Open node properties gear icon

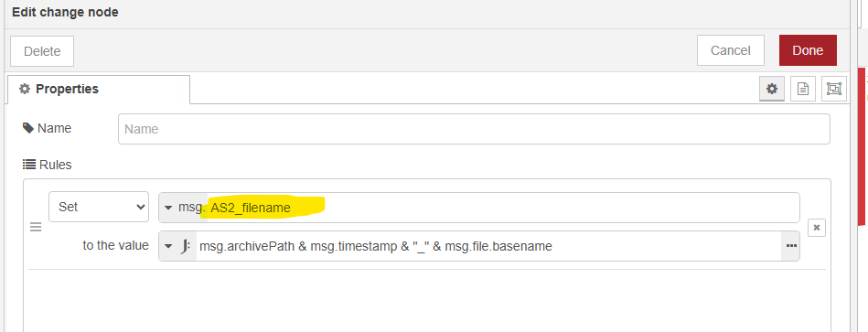(x=772, y=89)
